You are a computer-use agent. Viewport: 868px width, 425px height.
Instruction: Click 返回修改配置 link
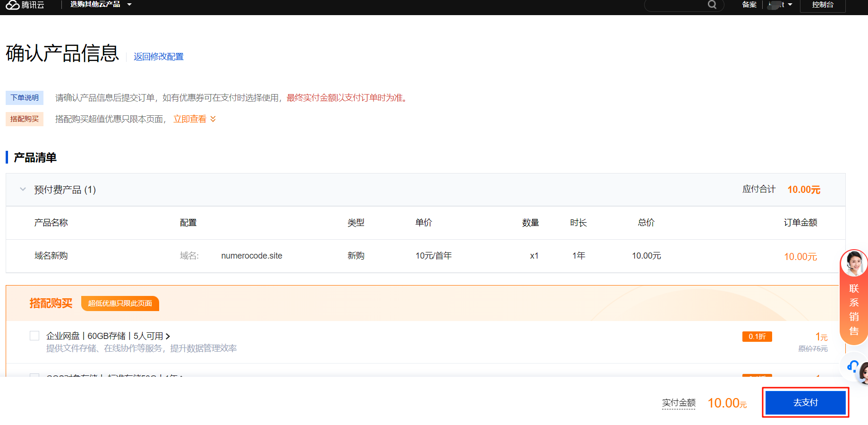(158, 57)
